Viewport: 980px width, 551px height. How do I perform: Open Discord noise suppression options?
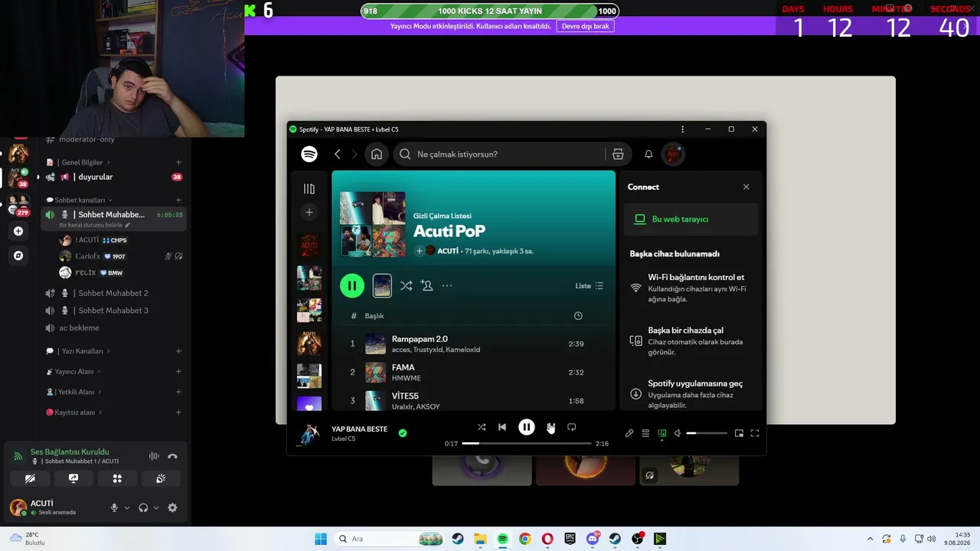(154, 456)
